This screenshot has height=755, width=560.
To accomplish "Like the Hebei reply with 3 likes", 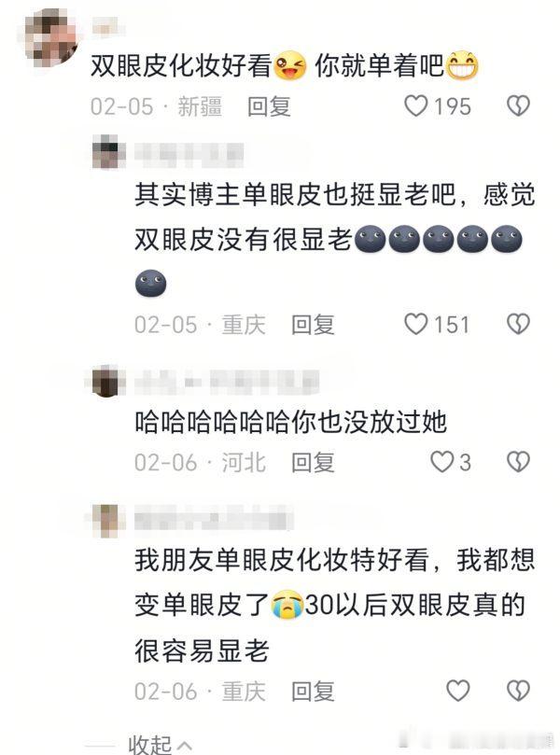I will click(x=441, y=462).
